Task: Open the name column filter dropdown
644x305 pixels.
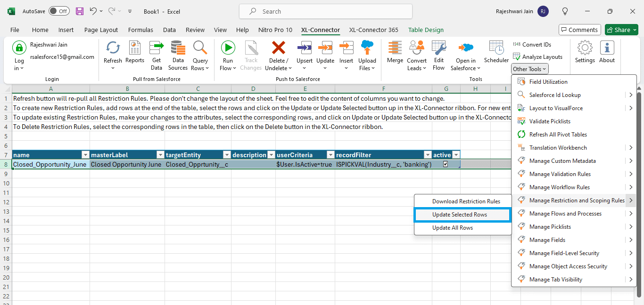Action: [85, 155]
